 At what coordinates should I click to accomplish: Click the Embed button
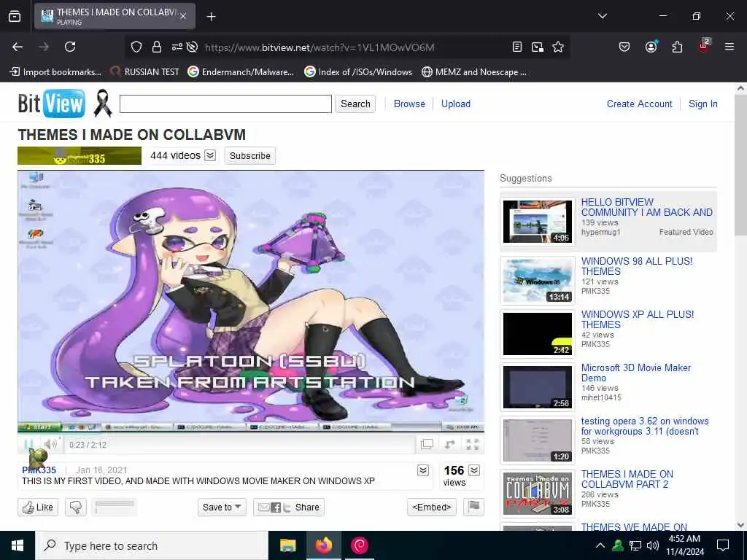(x=432, y=507)
